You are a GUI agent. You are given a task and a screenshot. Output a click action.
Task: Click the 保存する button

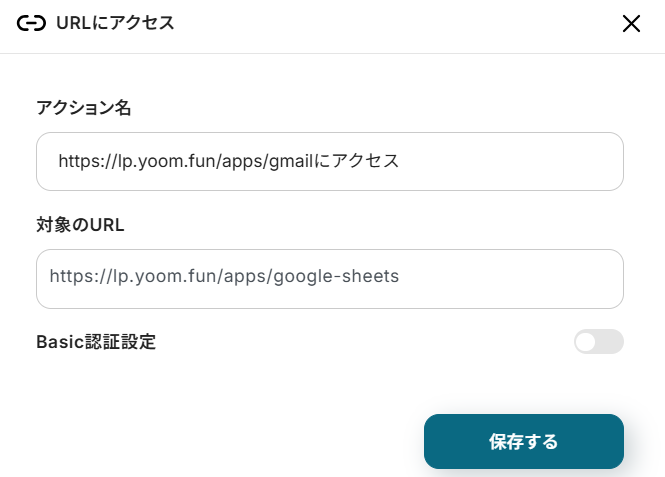pyautogui.click(x=523, y=441)
